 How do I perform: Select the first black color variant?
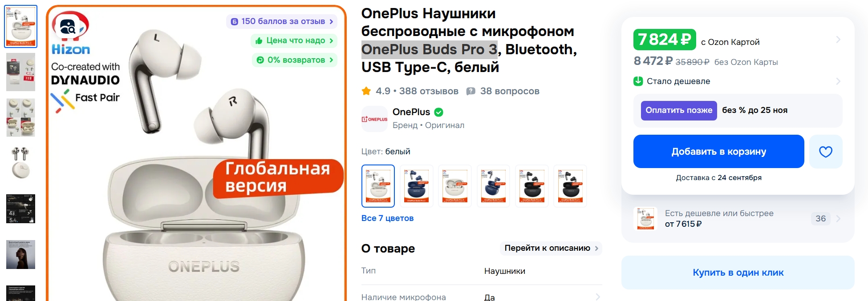(531, 186)
